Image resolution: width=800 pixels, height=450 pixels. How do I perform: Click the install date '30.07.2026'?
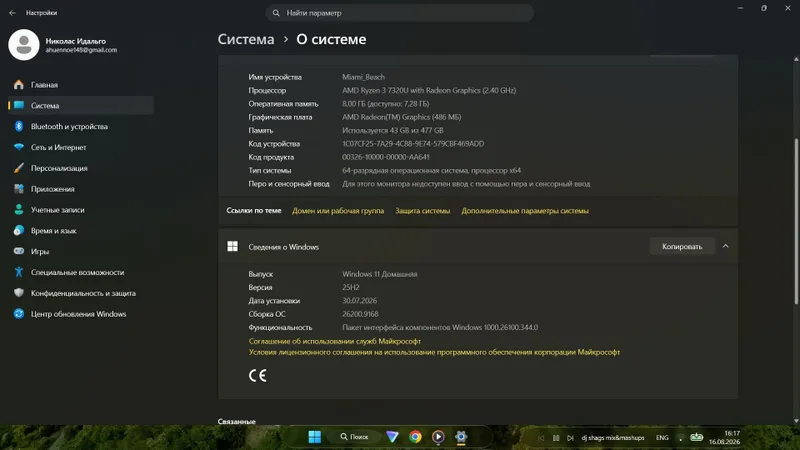pos(360,301)
